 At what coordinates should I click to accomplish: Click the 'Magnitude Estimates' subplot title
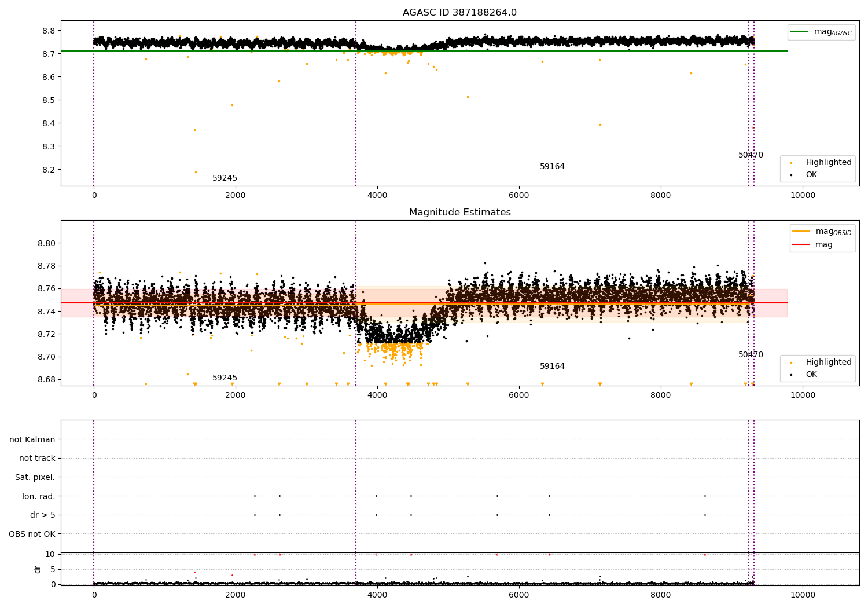coord(459,213)
